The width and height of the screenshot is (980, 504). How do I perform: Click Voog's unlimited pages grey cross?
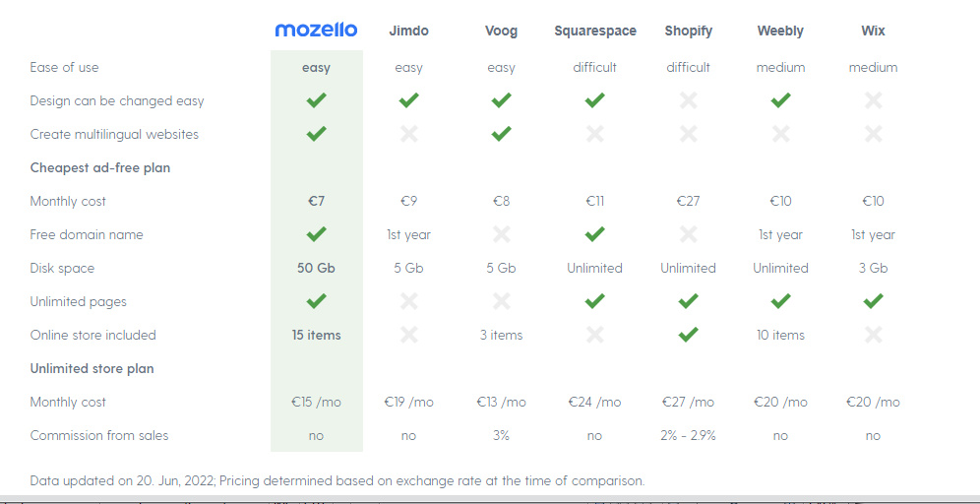[501, 301]
